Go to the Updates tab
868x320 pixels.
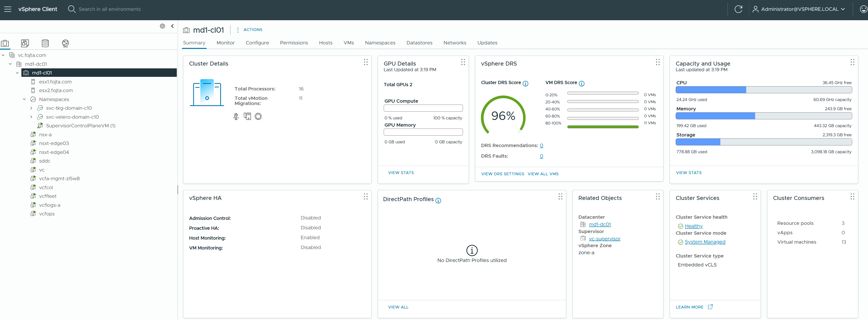click(x=487, y=43)
